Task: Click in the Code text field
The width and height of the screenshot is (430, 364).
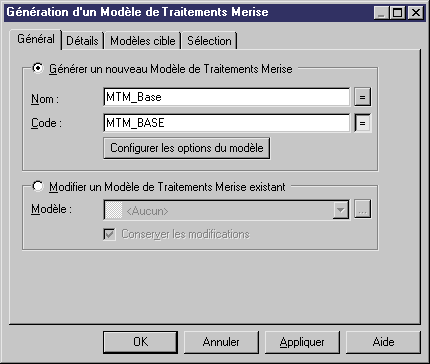Action: tap(227, 123)
